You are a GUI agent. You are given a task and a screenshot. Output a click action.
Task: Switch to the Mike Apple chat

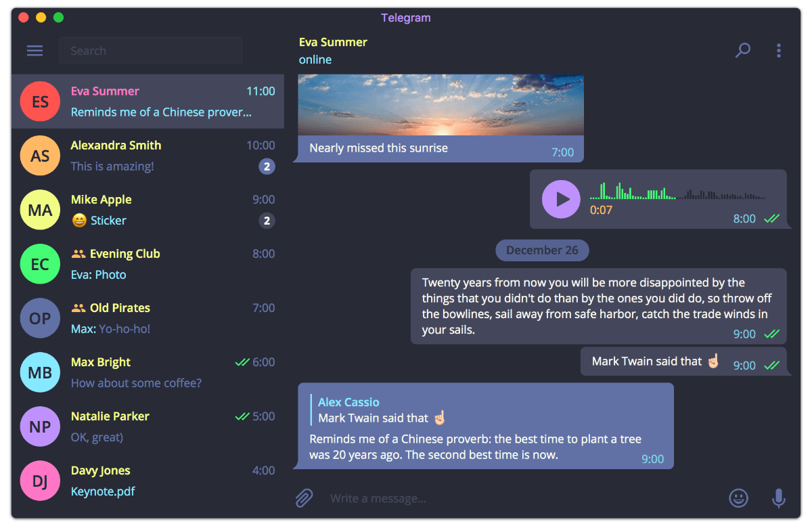click(149, 210)
